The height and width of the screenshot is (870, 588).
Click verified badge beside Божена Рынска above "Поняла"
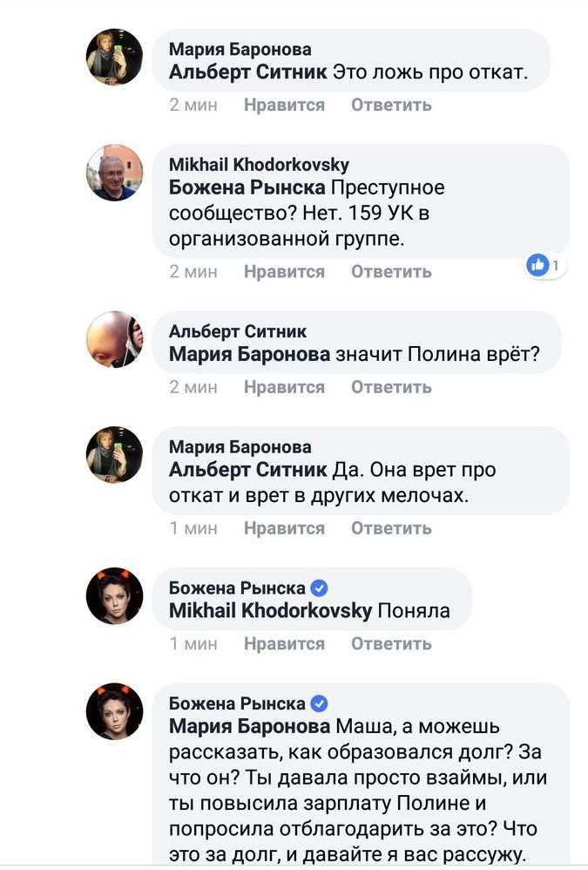pyautogui.click(x=319, y=588)
